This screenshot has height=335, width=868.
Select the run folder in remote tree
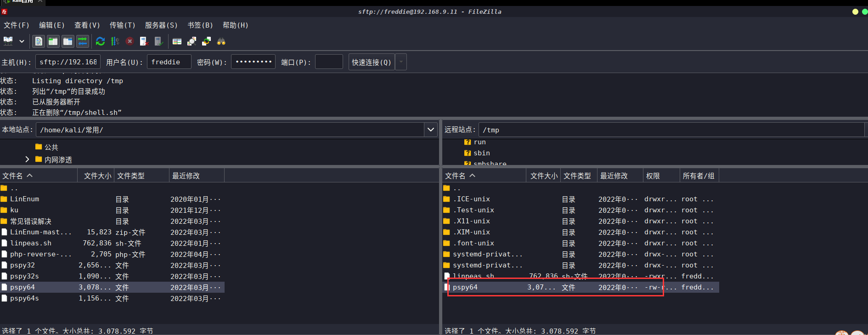[475, 142]
